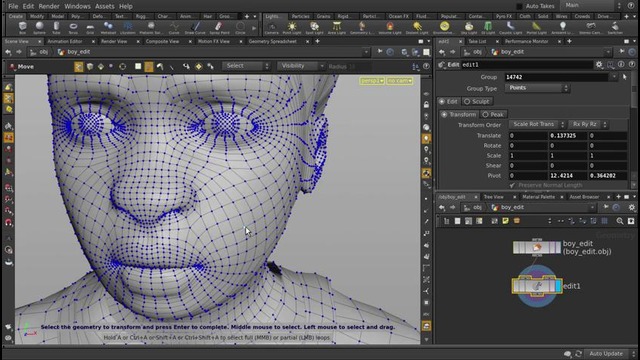Click the Auto Update button
640x360 pixels.
(606, 353)
